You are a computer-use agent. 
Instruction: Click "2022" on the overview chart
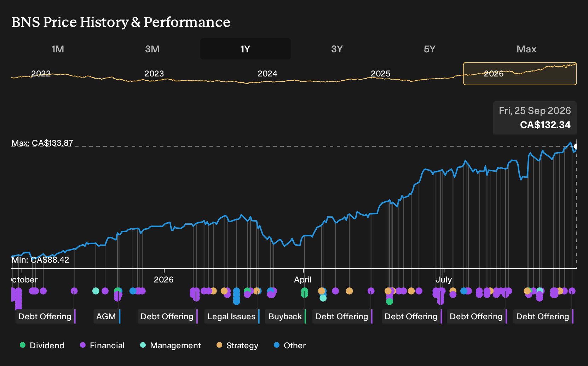41,74
